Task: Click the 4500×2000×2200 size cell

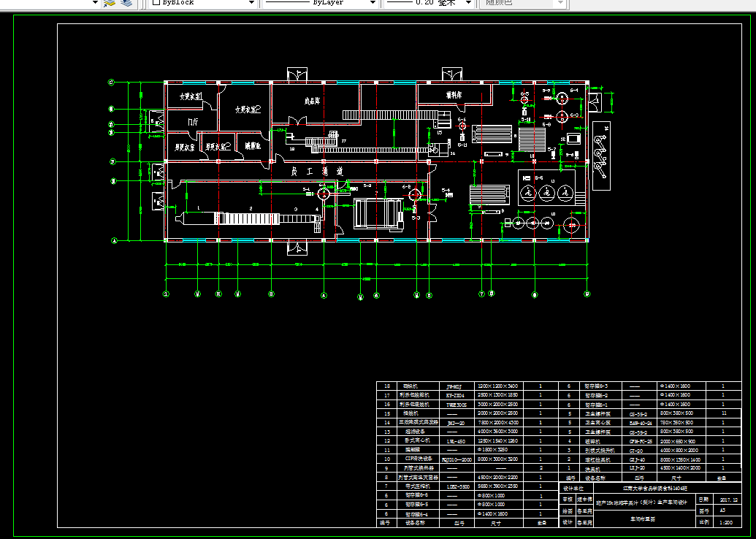Action: [x=497, y=478]
